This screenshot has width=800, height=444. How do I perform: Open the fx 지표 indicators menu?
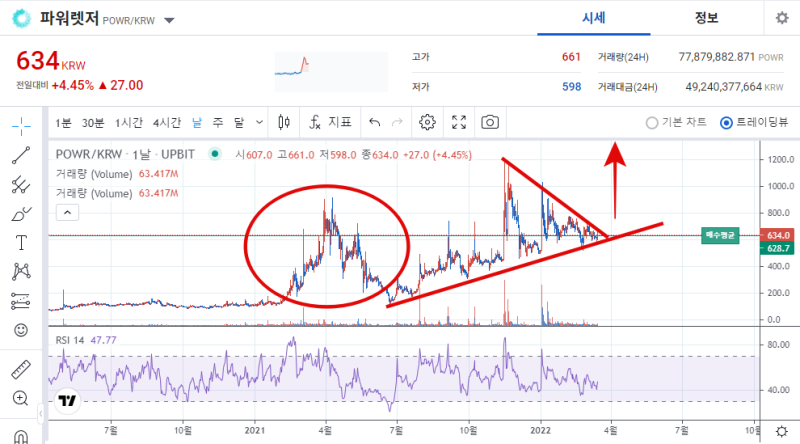click(331, 122)
